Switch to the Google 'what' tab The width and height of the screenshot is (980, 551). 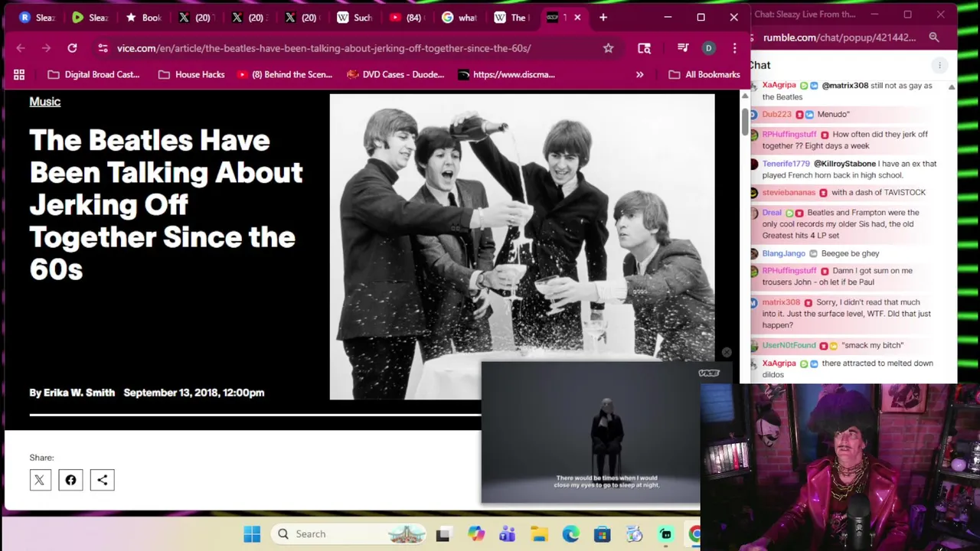pyautogui.click(x=459, y=17)
